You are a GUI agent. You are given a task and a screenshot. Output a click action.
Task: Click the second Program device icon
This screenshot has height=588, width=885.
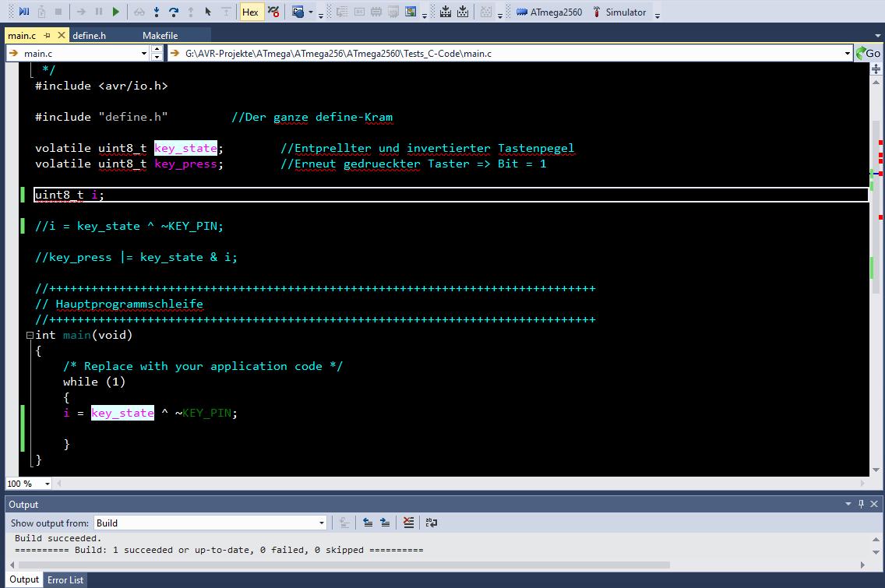pyautogui.click(x=463, y=11)
